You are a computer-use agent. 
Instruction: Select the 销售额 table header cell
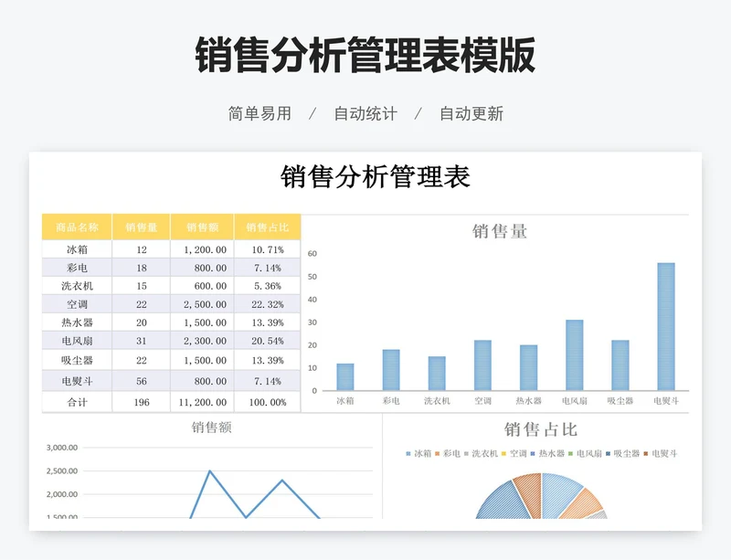click(202, 227)
